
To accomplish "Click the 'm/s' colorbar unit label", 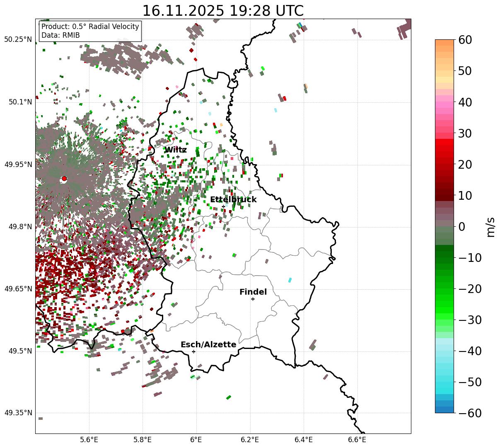I will tap(490, 226).
